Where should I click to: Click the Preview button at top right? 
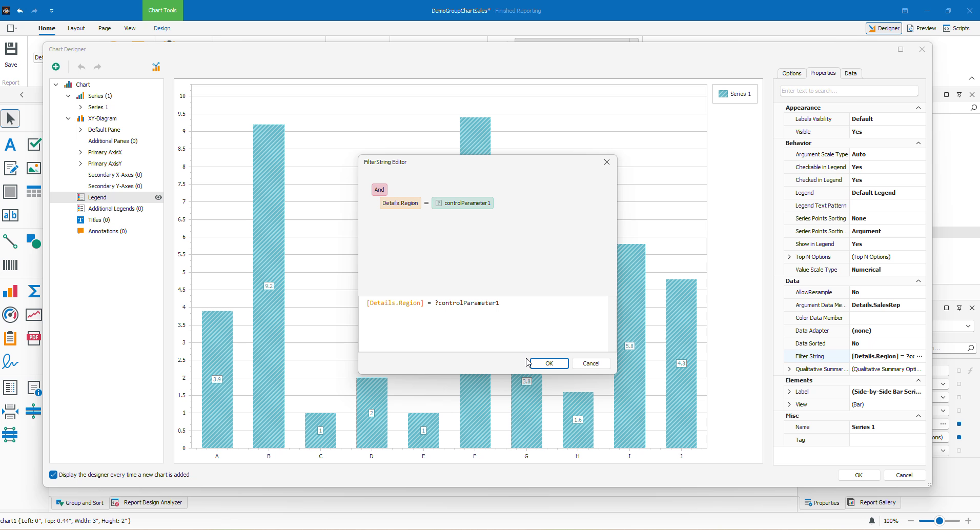coord(922,28)
